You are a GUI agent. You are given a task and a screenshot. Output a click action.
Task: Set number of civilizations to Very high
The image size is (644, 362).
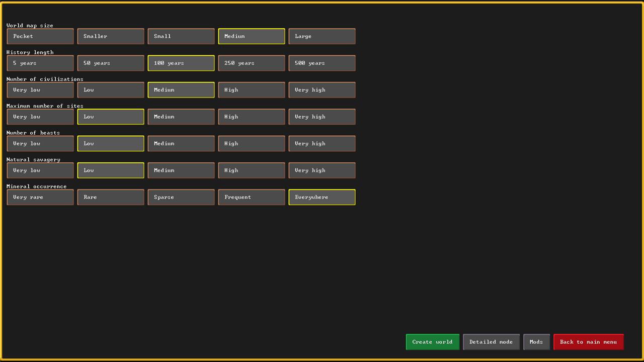[x=322, y=90]
